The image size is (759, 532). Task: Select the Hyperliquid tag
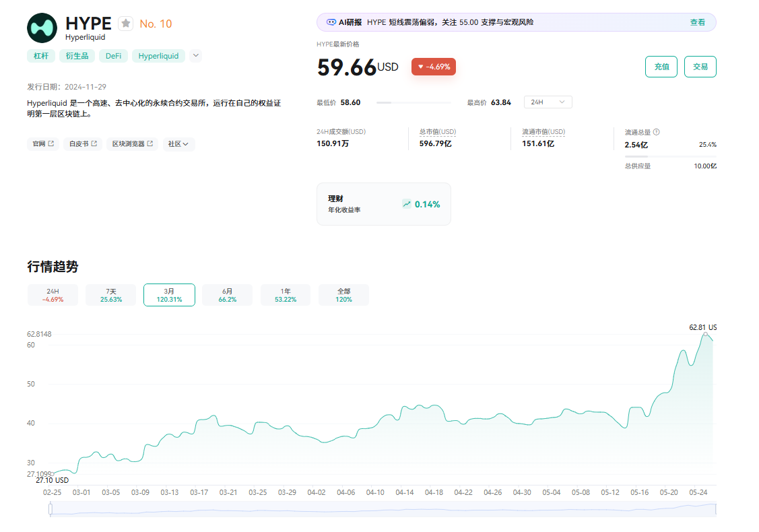pos(158,56)
